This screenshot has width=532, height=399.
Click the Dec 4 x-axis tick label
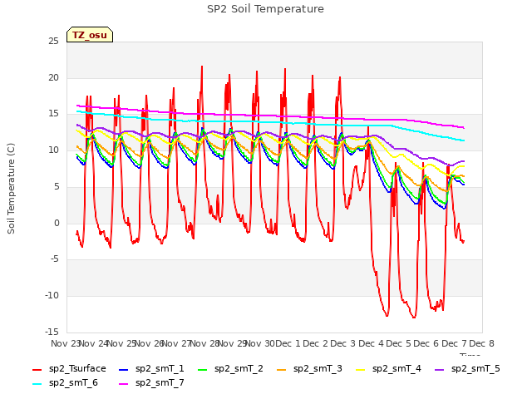371,343
